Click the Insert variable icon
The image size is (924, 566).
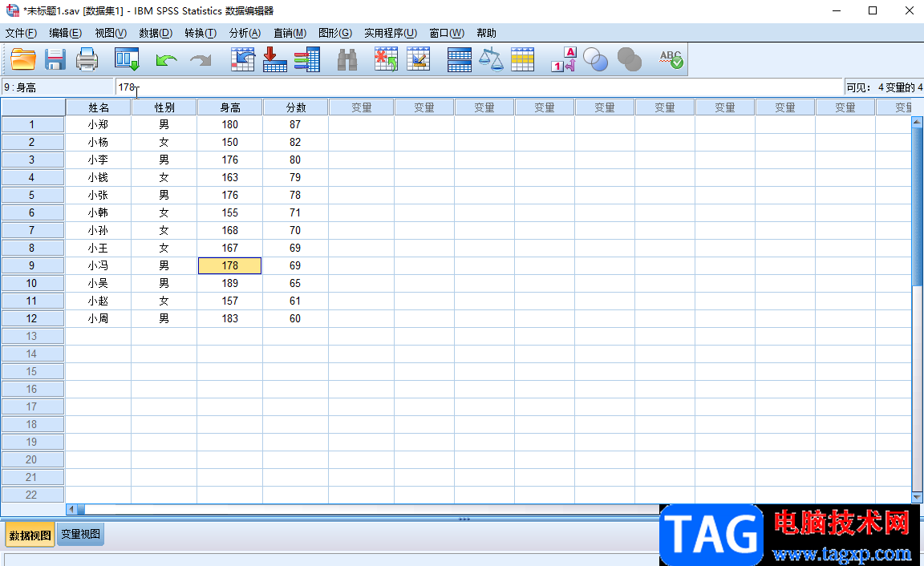pyautogui.click(x=419, y=59)
